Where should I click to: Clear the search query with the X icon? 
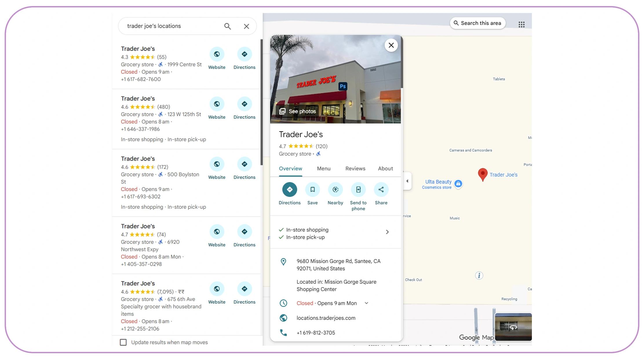(247, 26)
